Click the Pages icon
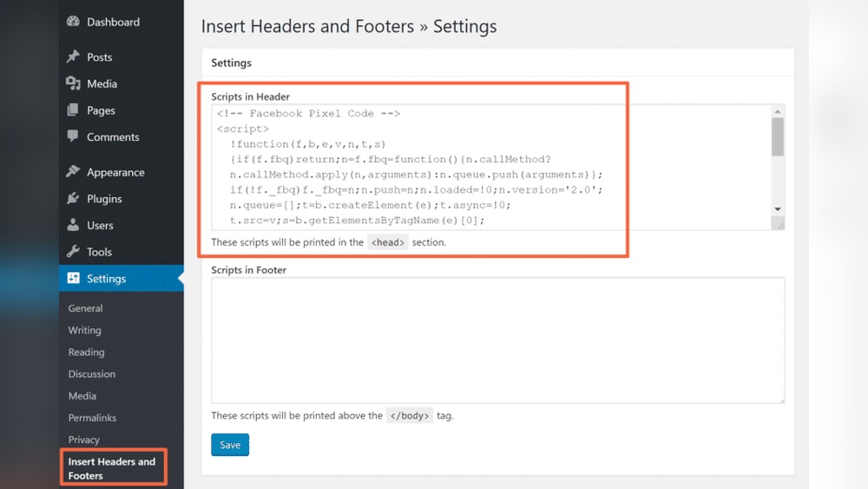Viewport: 868px width, 489px height. 73,109
